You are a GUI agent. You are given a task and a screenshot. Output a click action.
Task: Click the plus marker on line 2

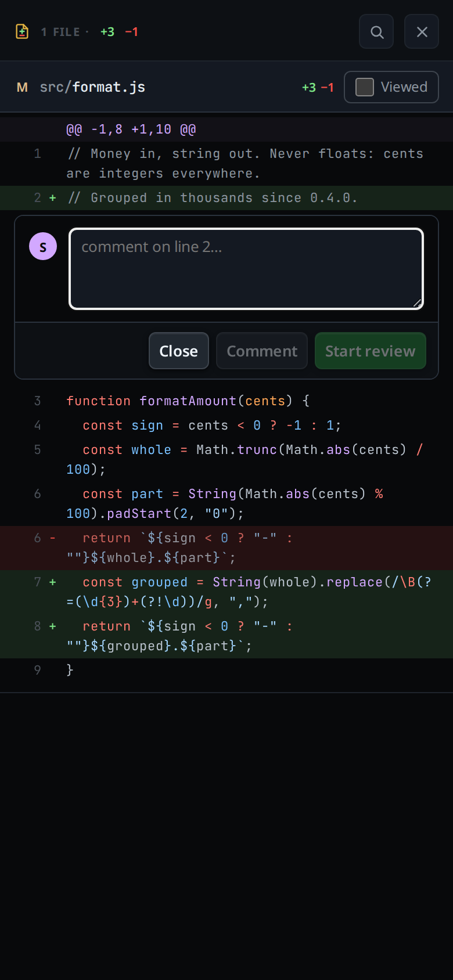pyautogui.click(x=53, y=198)
